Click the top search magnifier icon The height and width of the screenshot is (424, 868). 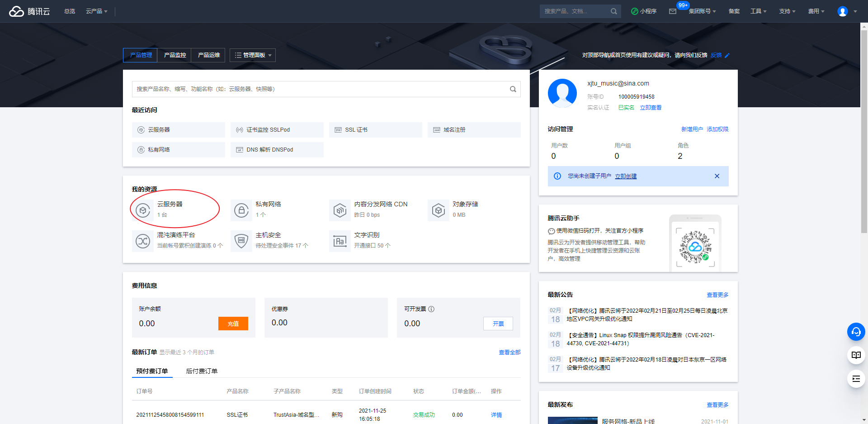point(613,11)
